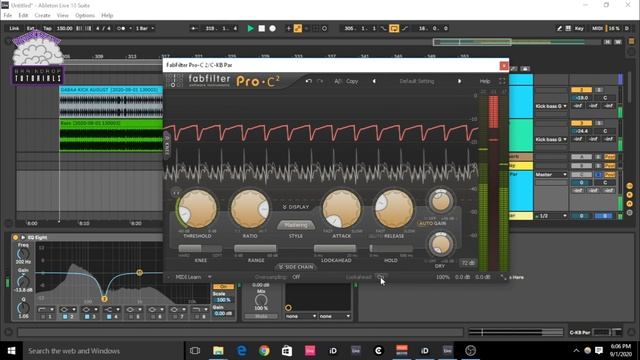The width and height of the screenshot is (640, 360).
Task: Open the Edit menu
Action: 23,15
